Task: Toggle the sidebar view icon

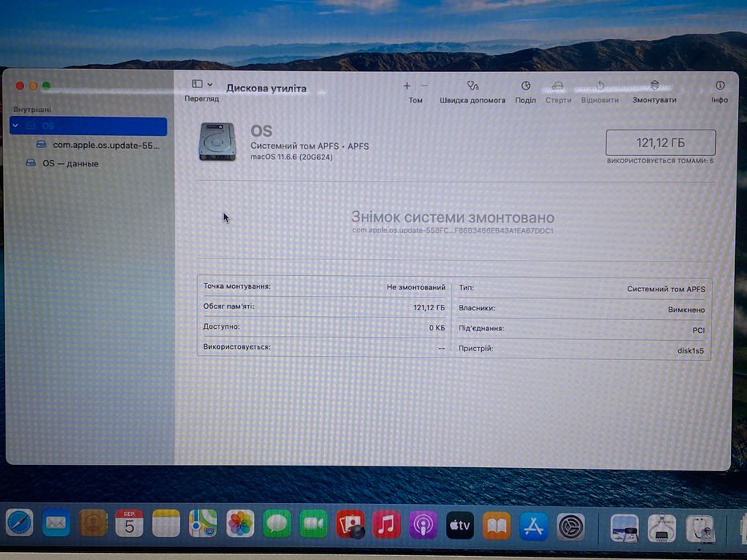Action: point(197,84)
